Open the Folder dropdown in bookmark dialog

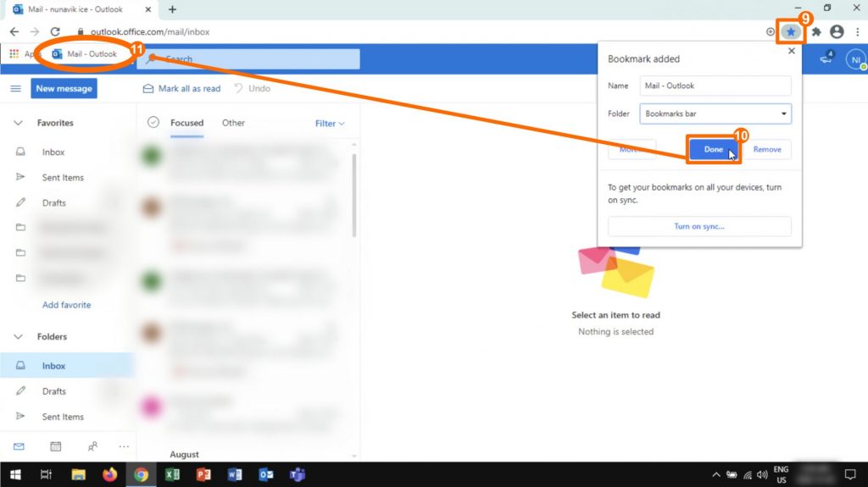[x=715, y=113]
